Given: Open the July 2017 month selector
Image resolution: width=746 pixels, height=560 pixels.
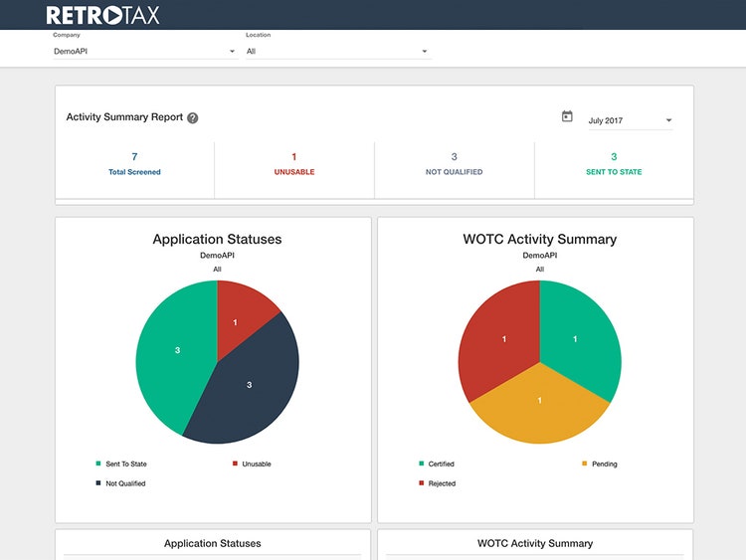Looking at the screenshot, I should coord(631,120).
